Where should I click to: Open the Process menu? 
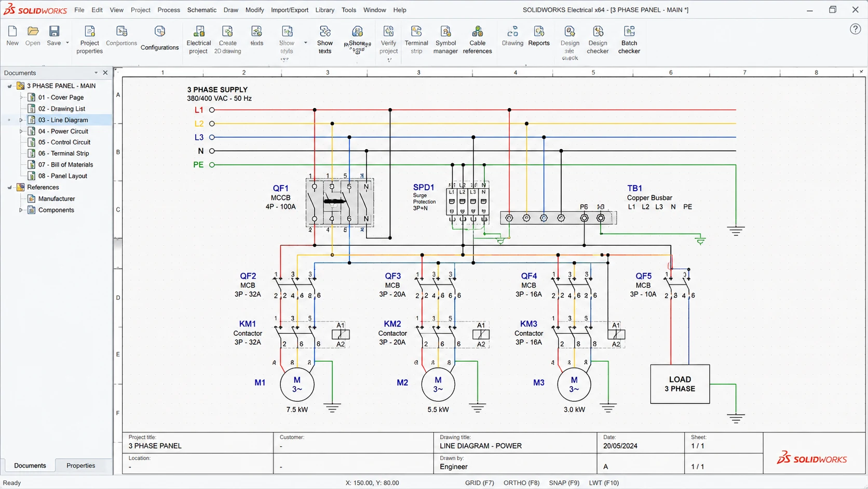169,10
